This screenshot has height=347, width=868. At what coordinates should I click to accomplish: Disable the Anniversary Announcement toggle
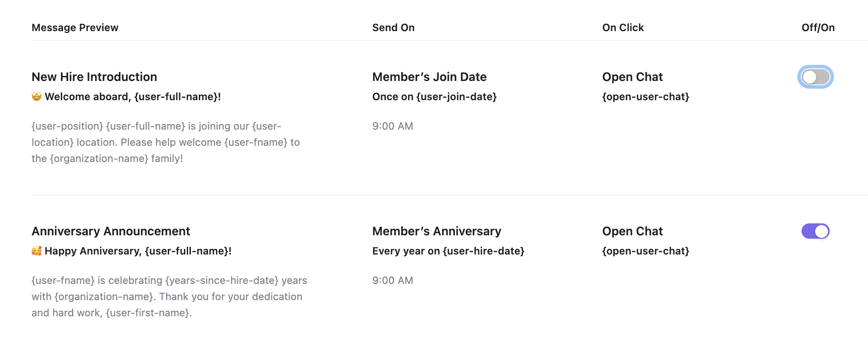coord(815,231)
